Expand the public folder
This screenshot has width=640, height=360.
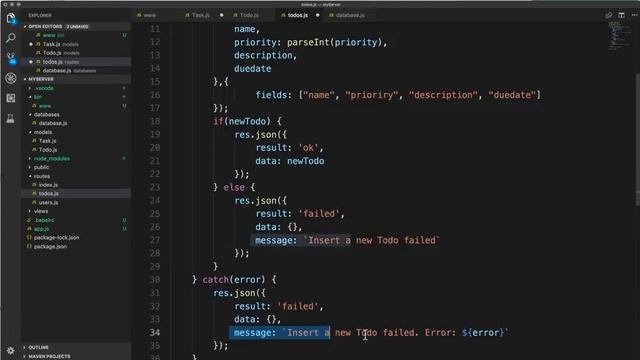(x=41, y=167)
